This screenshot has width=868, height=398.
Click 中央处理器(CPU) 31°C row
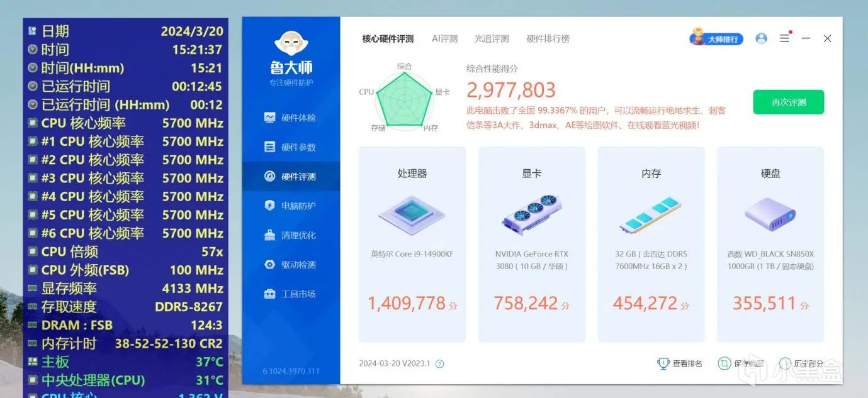[126, 380]
